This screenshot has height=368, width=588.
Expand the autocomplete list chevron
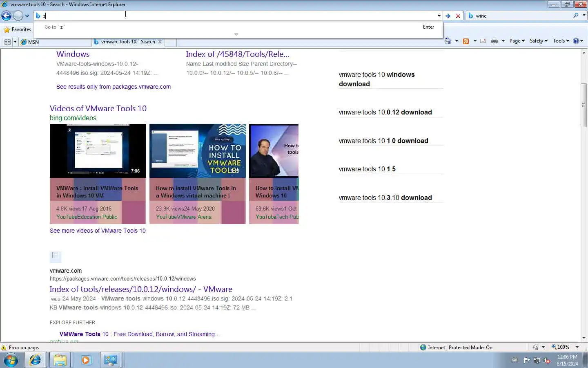pos(236,34)
